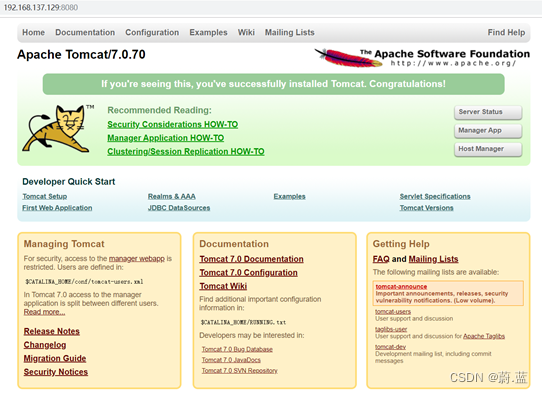543x393 pixels.
Task: Open the Migration Guide link
Action: pos(55,358)
